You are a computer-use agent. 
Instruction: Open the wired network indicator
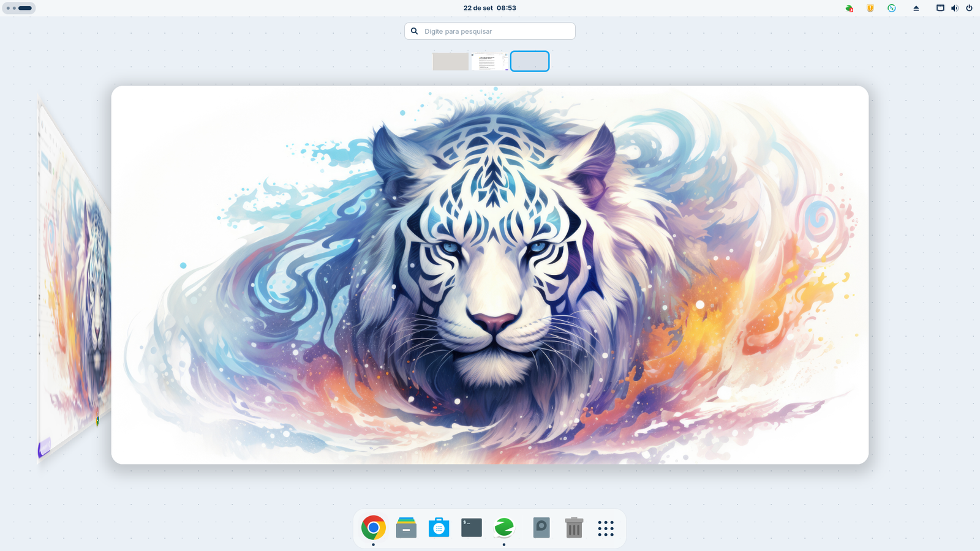(940, 8)
